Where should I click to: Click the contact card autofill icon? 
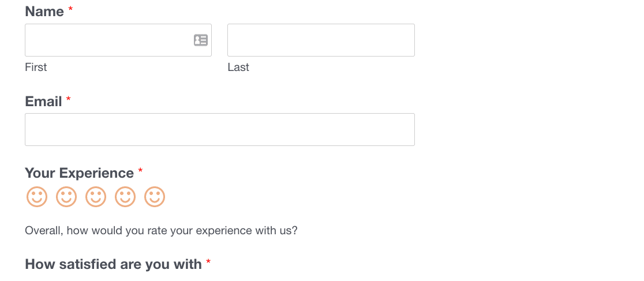tap(201, 40)
